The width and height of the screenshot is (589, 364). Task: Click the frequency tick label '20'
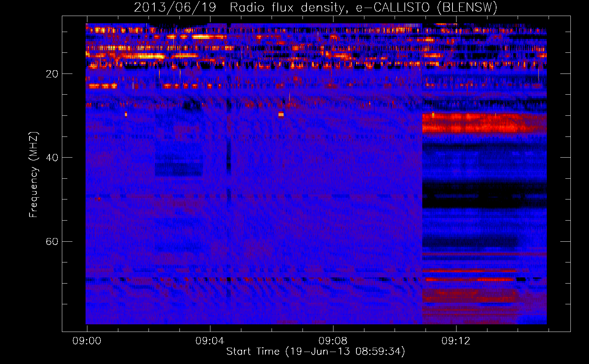(52, 74)
